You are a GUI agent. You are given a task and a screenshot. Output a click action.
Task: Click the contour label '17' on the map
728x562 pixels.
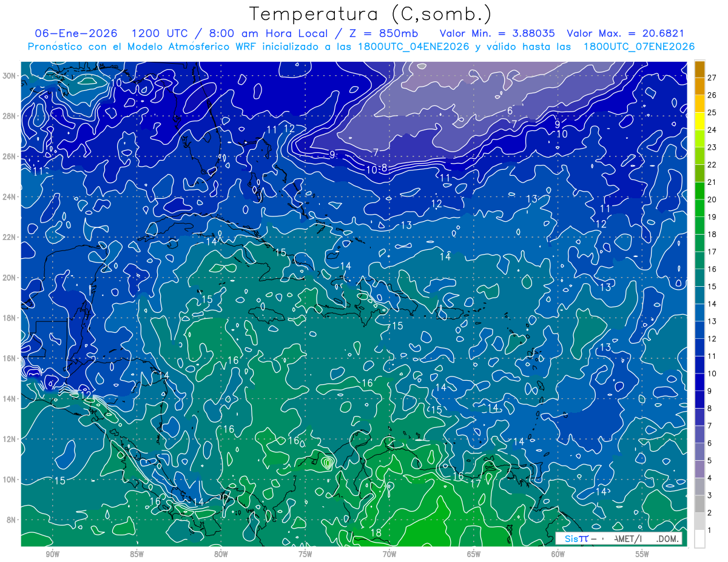(x=476, y=484)
